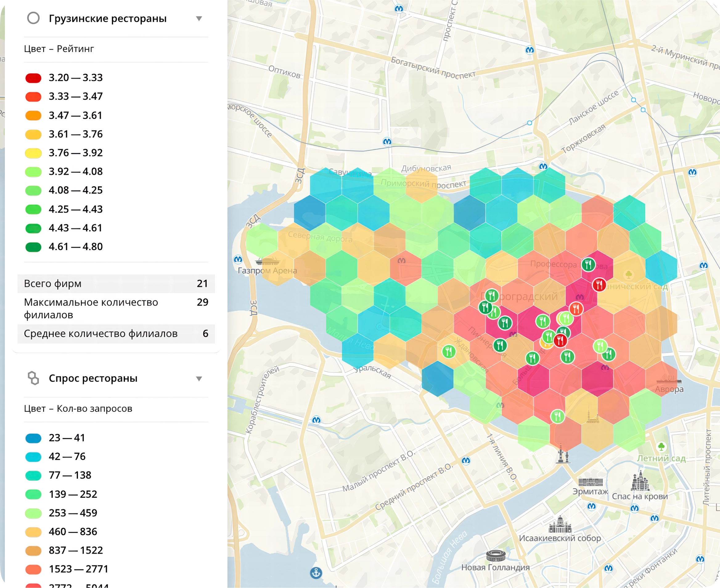This screenshot has height=588, width=720.
Task: Click the hexagon icon beside Спрос рестораны
Action: [x=33, y=378]
